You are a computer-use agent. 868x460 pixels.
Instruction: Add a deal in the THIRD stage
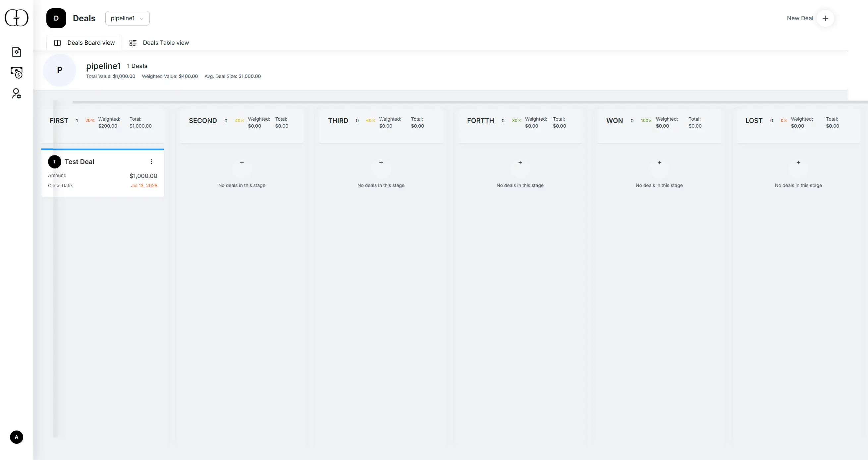pos(381,163)
